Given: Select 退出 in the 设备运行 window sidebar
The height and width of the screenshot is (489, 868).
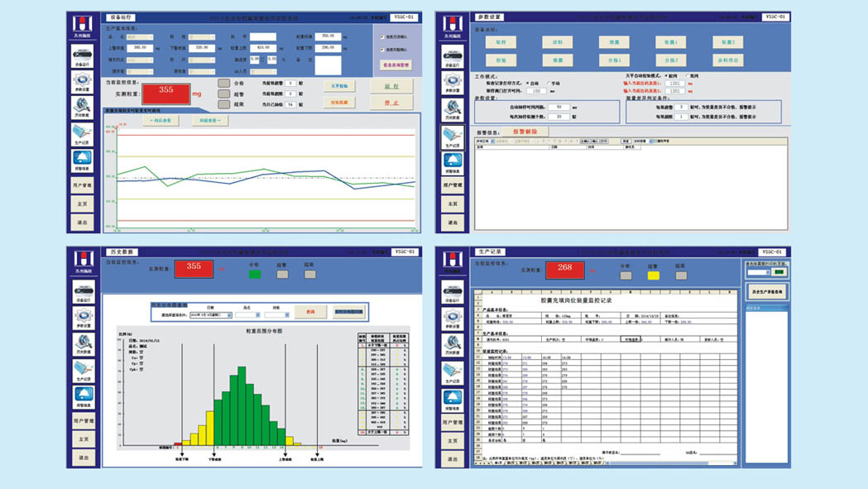Looking at the screenshot, I should (x=83, y=222).
